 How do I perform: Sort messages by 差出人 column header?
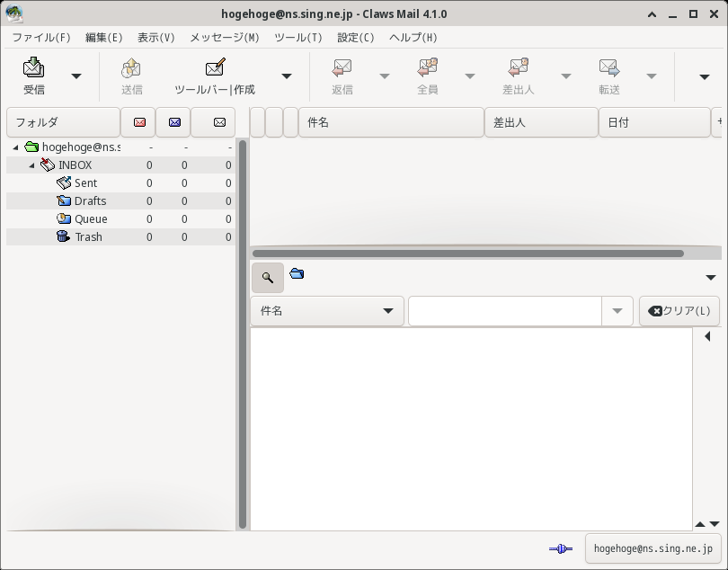point(541,122)
